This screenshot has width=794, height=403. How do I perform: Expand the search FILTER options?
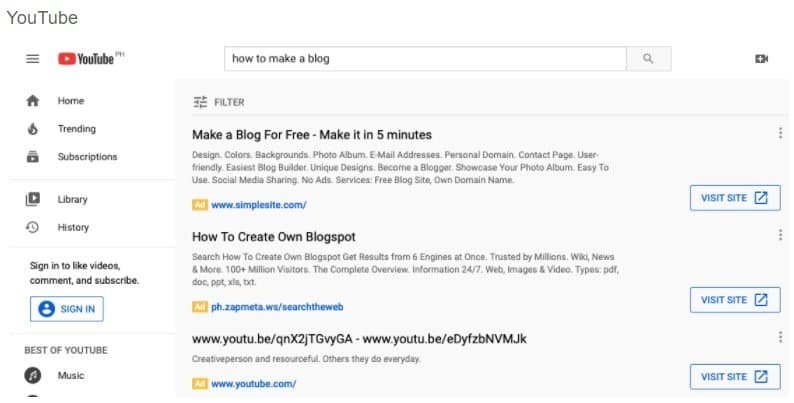point(218,102)
